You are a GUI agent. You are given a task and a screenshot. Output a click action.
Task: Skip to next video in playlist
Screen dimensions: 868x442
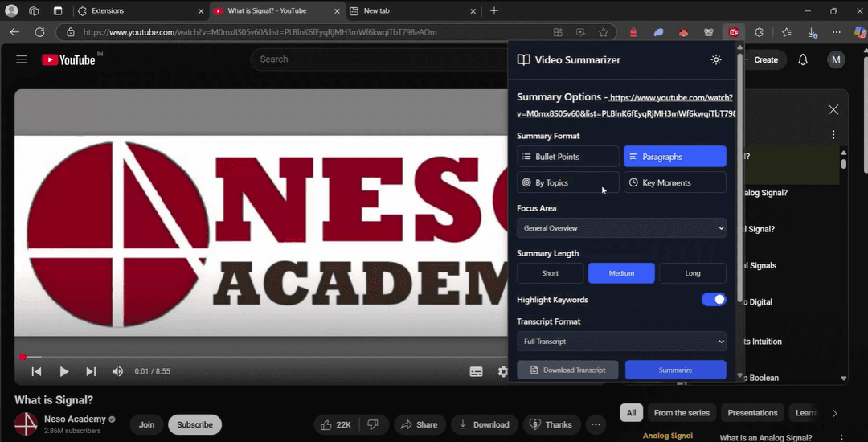[92, 372]
